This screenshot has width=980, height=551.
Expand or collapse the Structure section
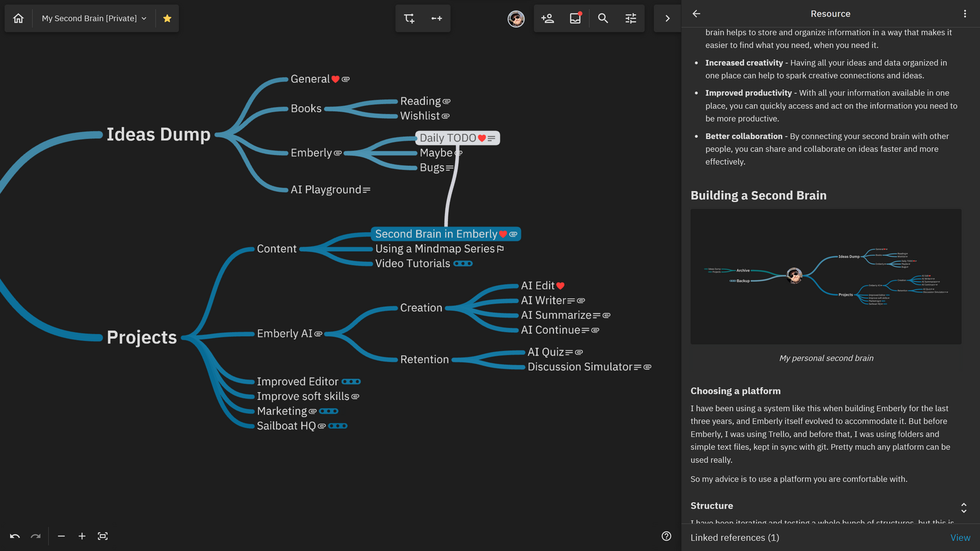tap(963, 508)
